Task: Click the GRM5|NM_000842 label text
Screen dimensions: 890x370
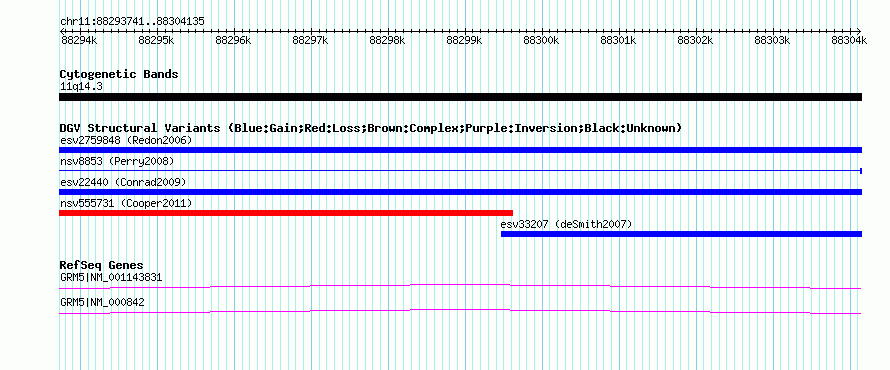Action: 102,303
